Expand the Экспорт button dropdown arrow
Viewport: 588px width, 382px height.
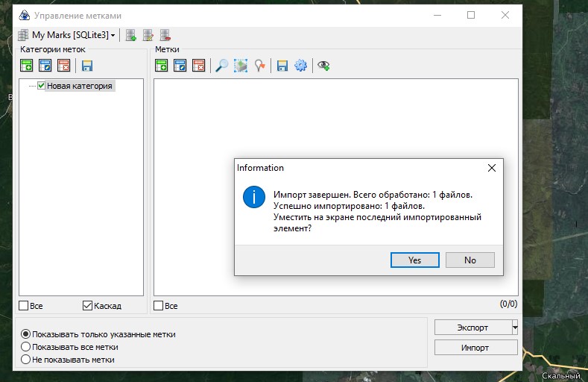click(x=514, y=328)
